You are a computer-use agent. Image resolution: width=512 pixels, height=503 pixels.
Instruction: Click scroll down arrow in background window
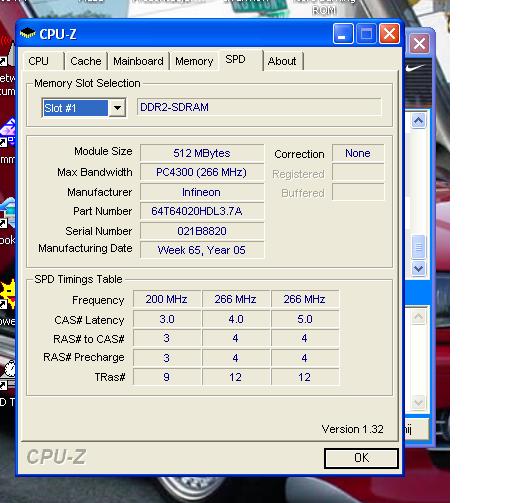pos(418,268)
